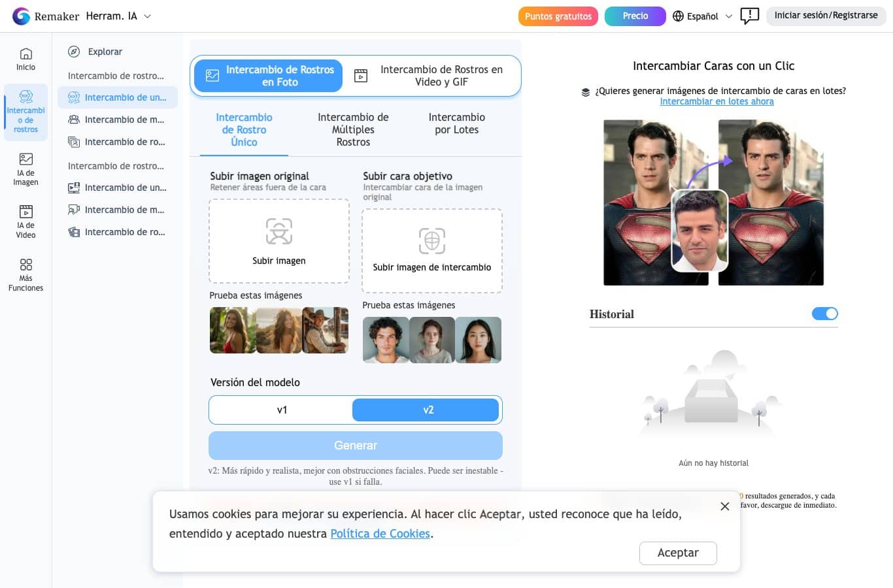The image size is (893, 588).
Task: Open the video batch face swap sidebar item
Action: pos(118,232)
